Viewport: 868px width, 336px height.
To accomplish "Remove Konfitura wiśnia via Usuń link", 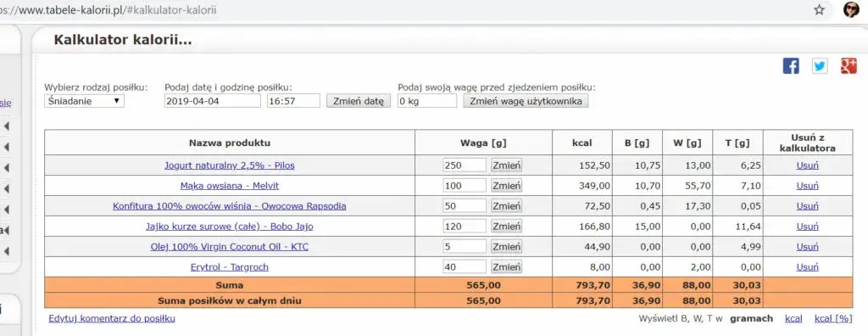I will click(x=807, y=205).
